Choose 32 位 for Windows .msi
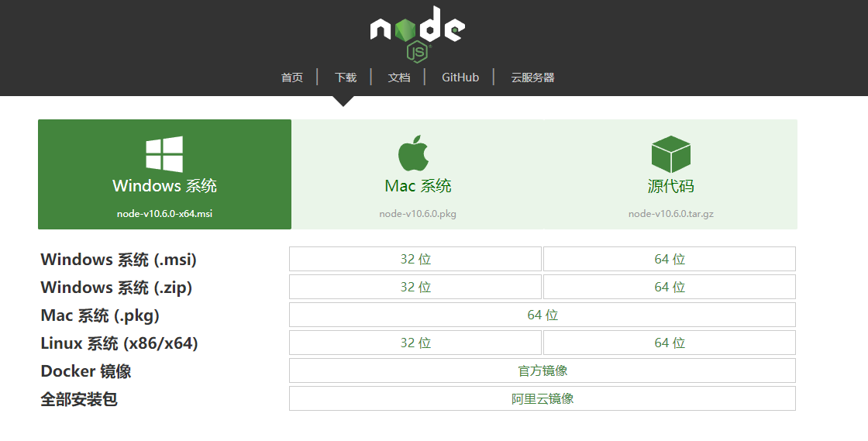This screenshot has height=441, width=868. [x=415, y=259]
